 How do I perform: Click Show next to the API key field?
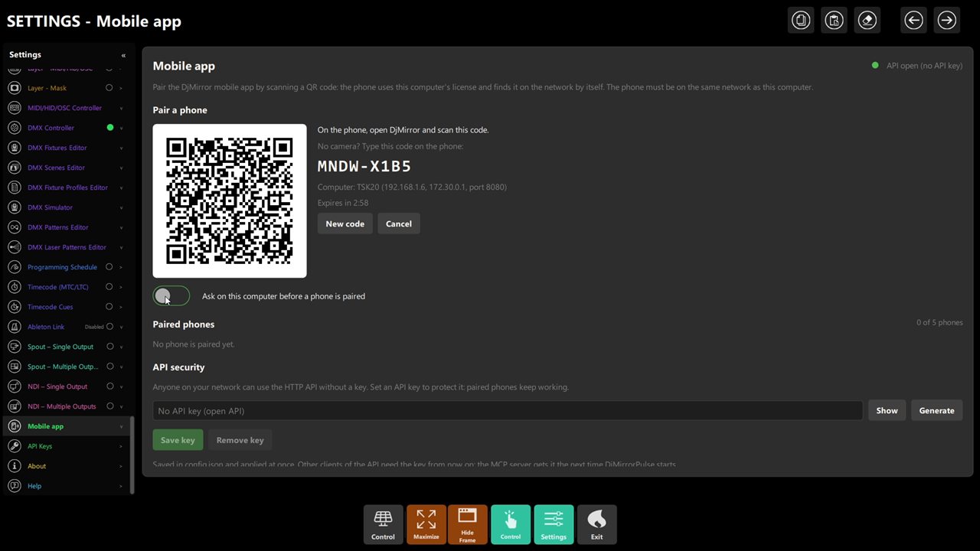(x=887, y=410)
